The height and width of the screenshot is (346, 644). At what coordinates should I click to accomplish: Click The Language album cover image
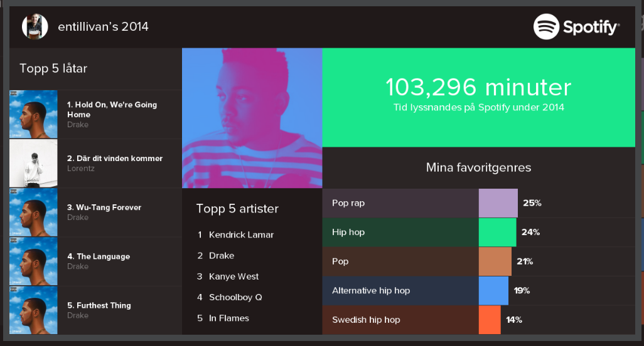point(33,261)
